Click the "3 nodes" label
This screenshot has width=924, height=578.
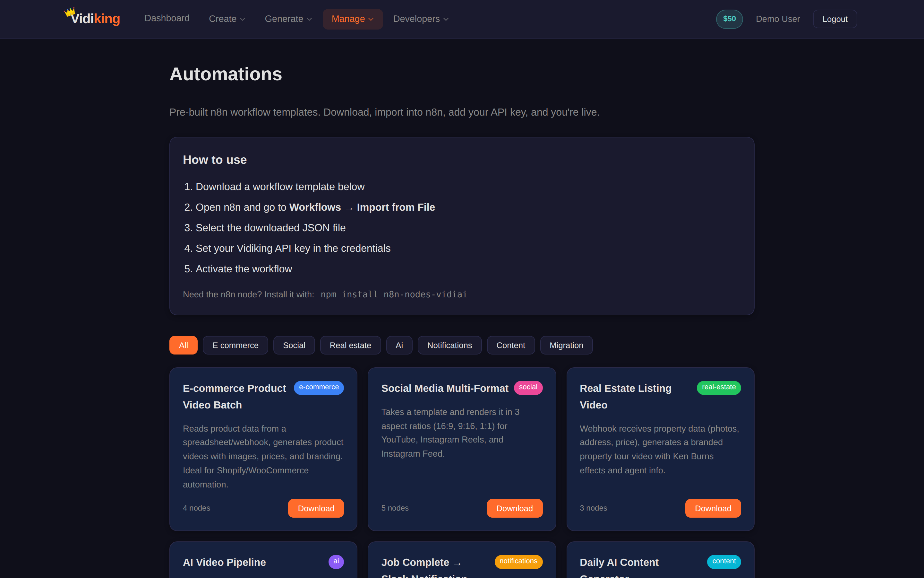point(593,508)
